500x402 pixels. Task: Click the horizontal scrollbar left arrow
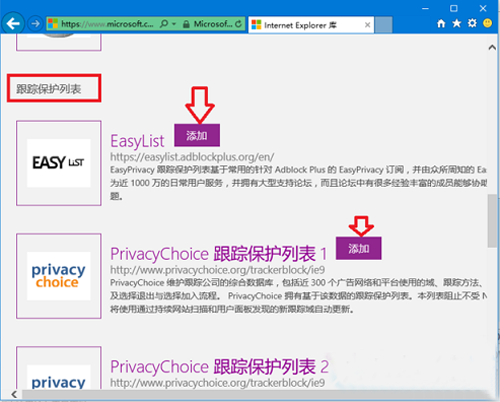tap(14, 394)
